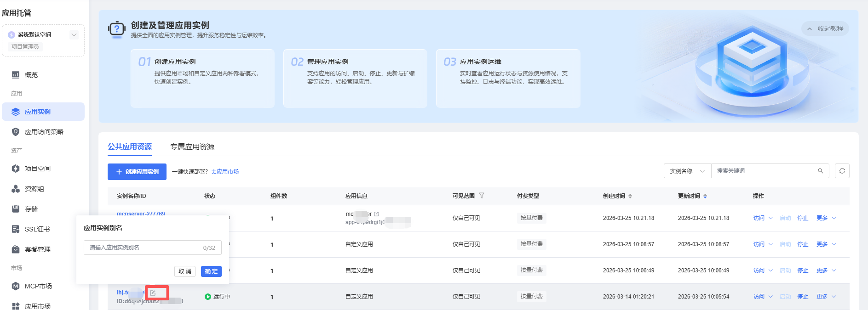
Task: Click the help question icon in tutorial banner
Action: click(x=117, y=29)
